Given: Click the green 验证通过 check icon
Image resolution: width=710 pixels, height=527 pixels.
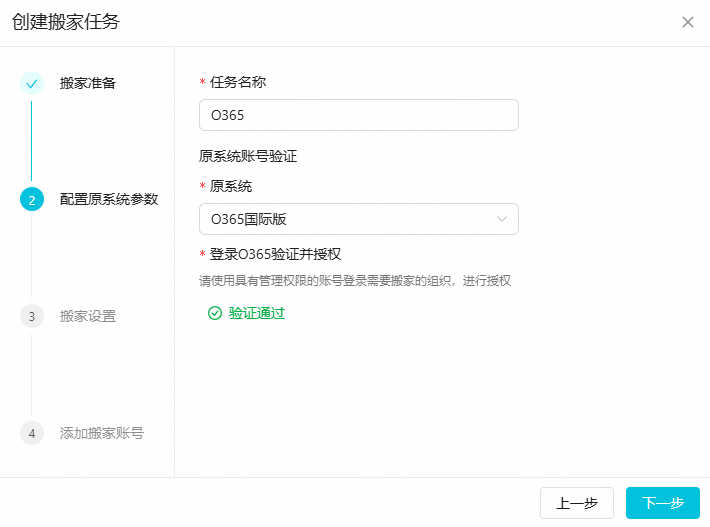Looking at the screenshot, I should [x=214, y=313].
